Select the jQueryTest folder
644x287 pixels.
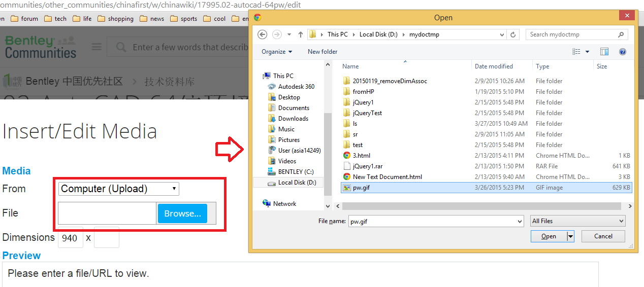tap(363, 113)
